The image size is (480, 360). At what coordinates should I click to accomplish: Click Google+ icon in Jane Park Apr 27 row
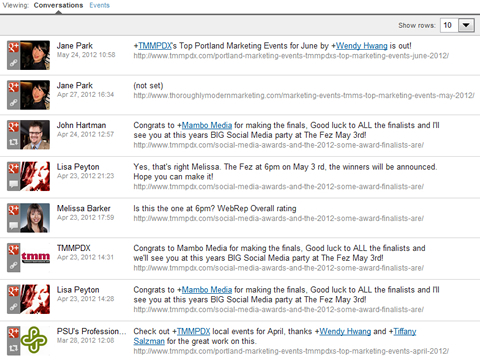(13, 87)
